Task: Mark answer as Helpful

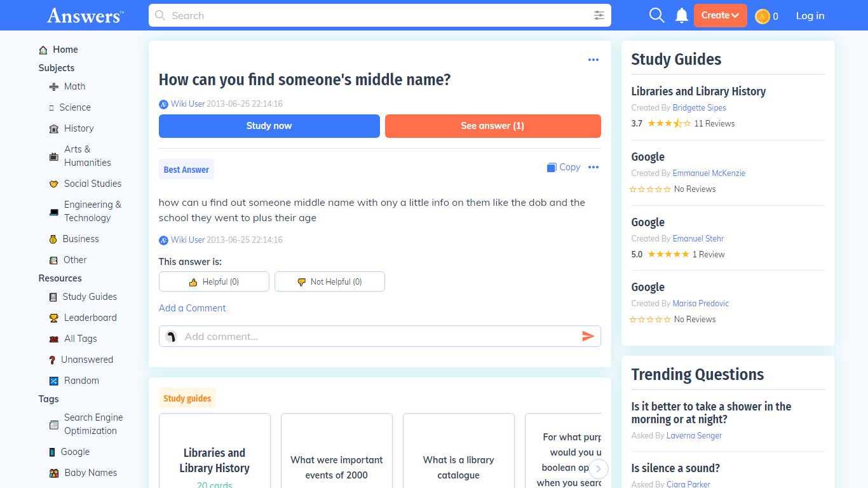Action: coord(214,281)
